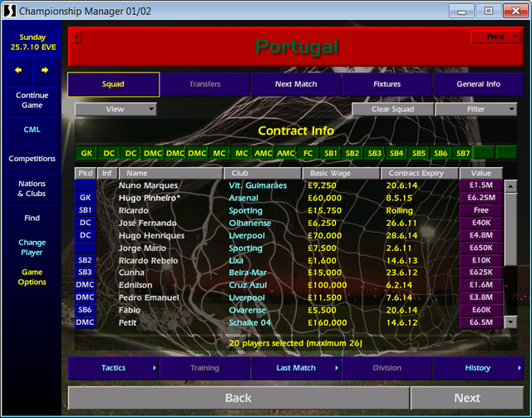Open club Arsenal
This screenshot has height=418, width=532.
pyautogui.click(x=244, y=198)
